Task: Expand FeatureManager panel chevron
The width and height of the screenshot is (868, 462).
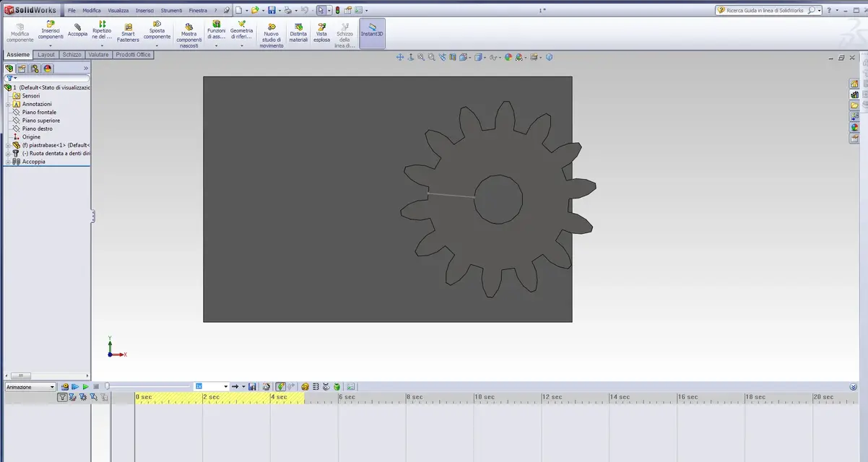Action: pos(86,69)
